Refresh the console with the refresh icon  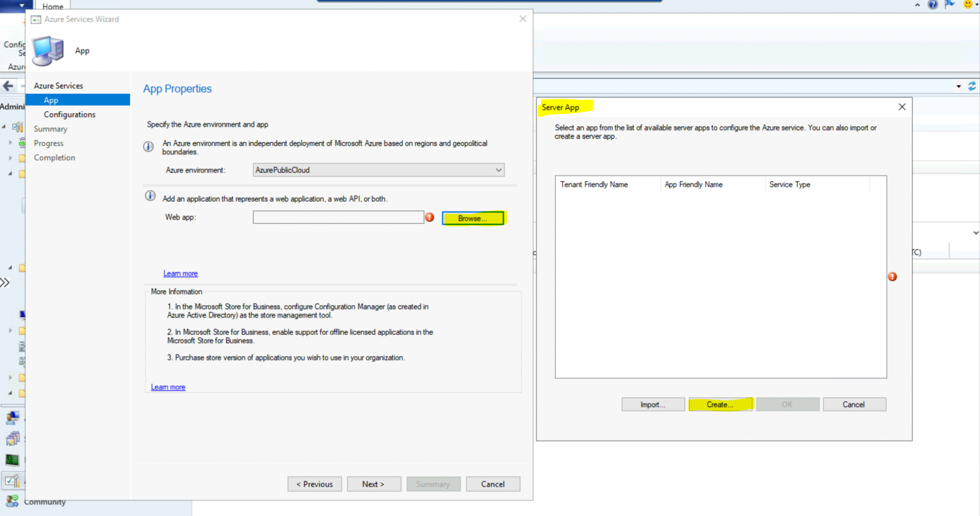tap(972, 86)
